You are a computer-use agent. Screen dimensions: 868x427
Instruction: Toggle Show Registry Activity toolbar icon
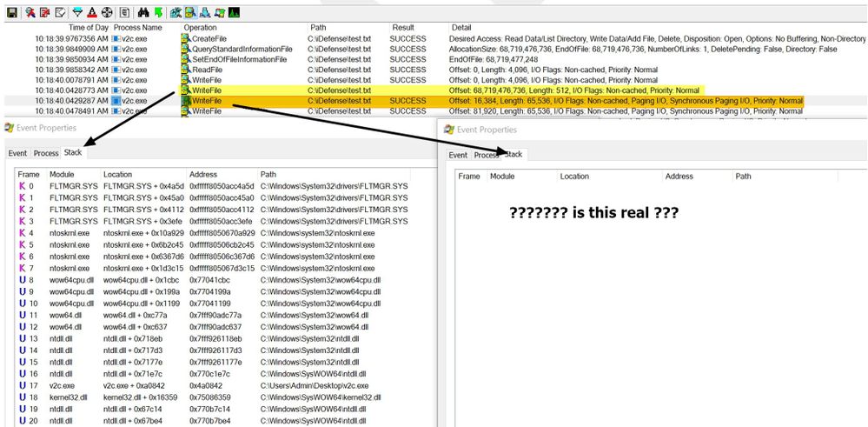point(176,12)
